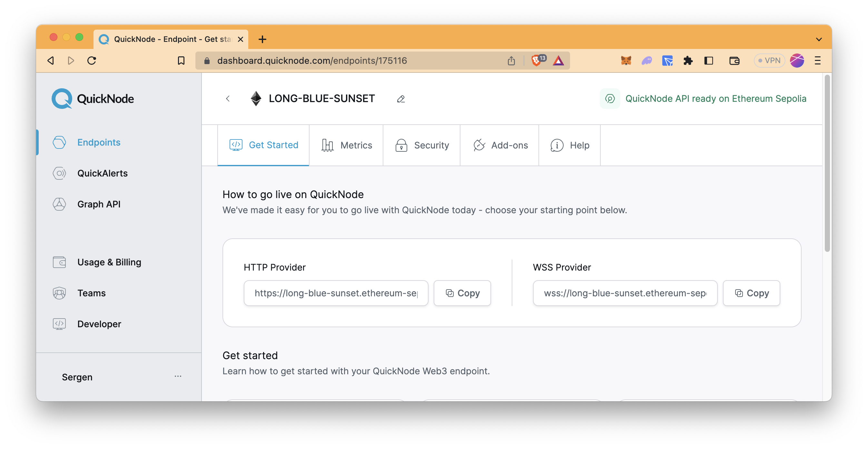Click the WSS Provider URL field
868x449 pixels.
pos(625,293)
